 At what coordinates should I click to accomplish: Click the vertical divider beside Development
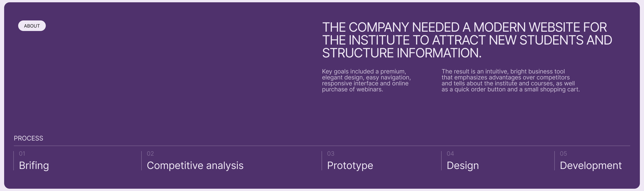coord(554,161)
